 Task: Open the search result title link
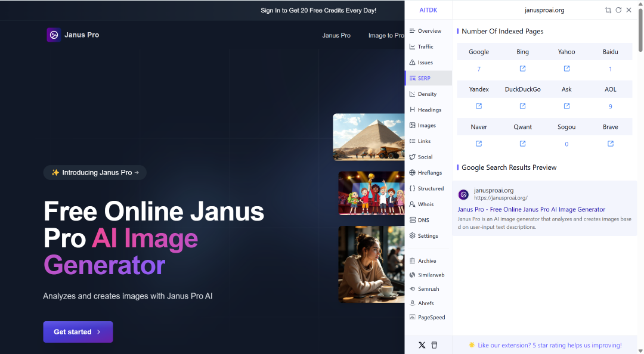[x=531, y=209]
